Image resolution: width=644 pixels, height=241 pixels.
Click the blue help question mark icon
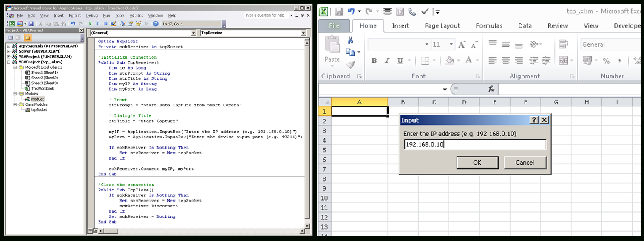[x=156, y=24]
